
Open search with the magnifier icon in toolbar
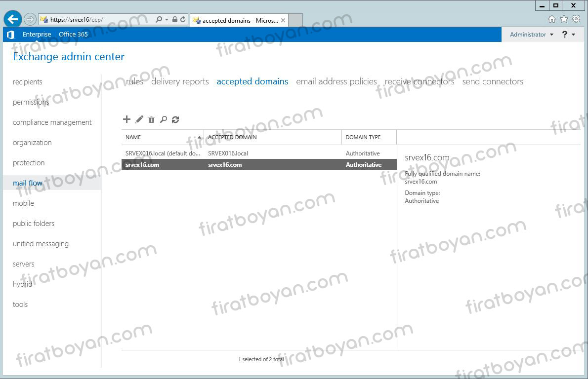[164, 119]
